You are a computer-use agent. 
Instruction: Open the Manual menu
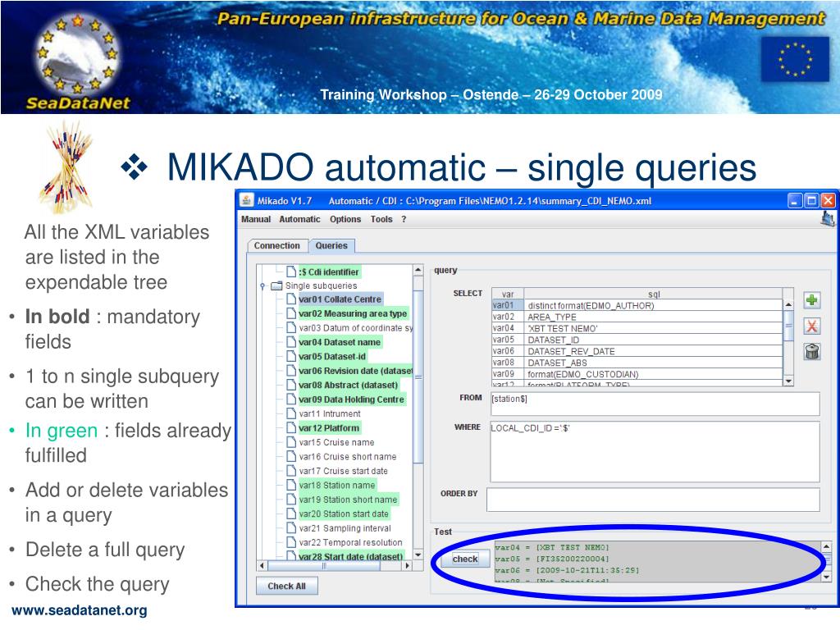tap(256, 219)
